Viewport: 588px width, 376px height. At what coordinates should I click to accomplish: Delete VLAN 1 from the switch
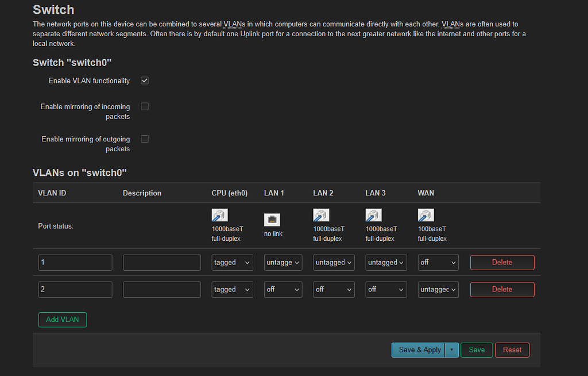tap(502, 262)
